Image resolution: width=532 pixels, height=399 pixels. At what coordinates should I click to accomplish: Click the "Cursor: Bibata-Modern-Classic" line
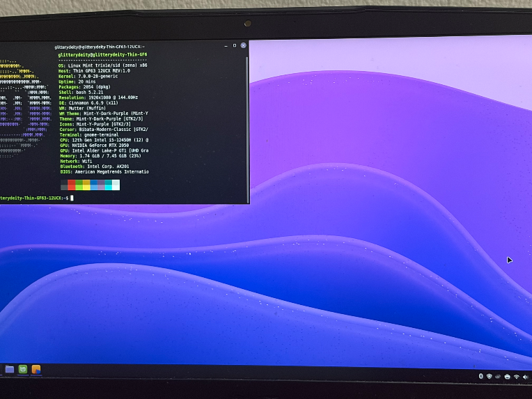(x=104, y=130)
